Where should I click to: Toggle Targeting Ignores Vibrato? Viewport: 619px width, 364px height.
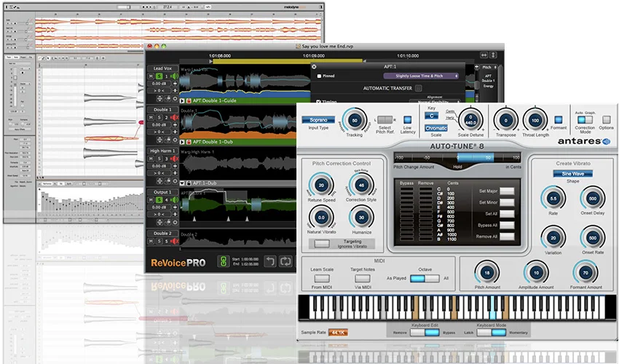(x=322, y=244)
